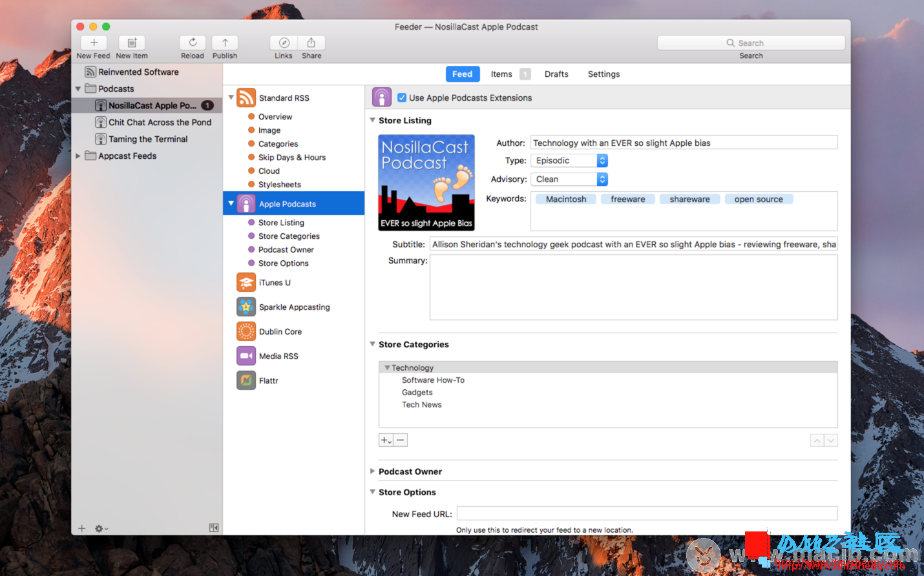
Task: Click the Search field in the toolbar
Action: point(751,43)
